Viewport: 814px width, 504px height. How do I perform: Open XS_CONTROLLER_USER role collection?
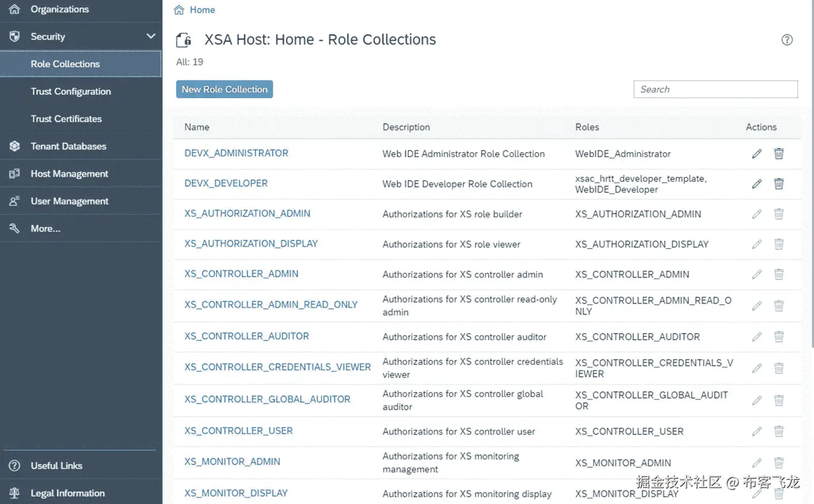click(x=239, y=431)
